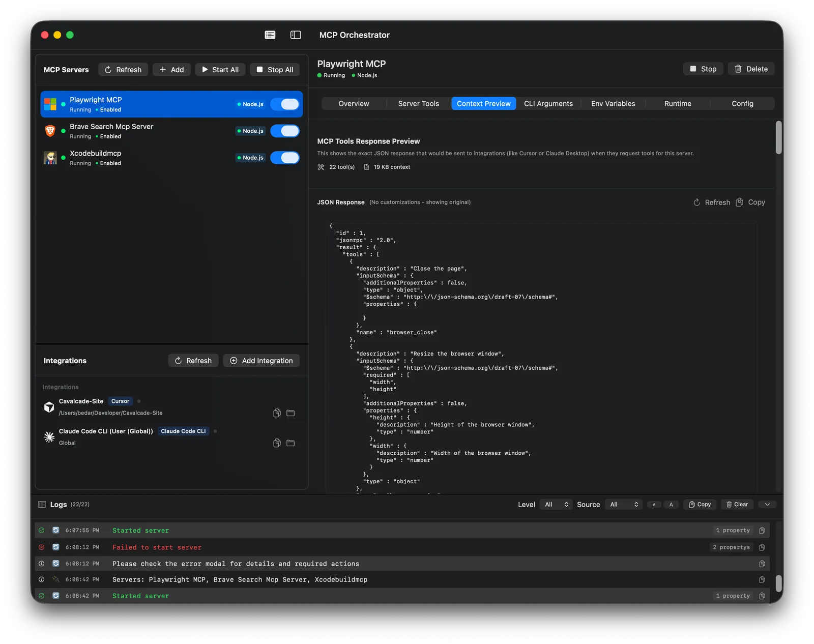Switch to the Env Variables tab
The height and width of the screenshot is (644, 814).
click(x=613, y=103)
